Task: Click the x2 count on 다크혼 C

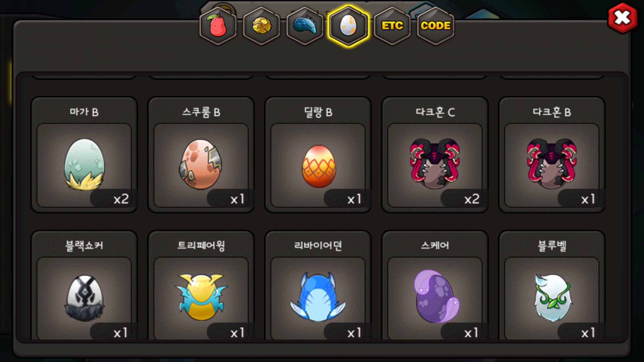Action: point(472,199)
